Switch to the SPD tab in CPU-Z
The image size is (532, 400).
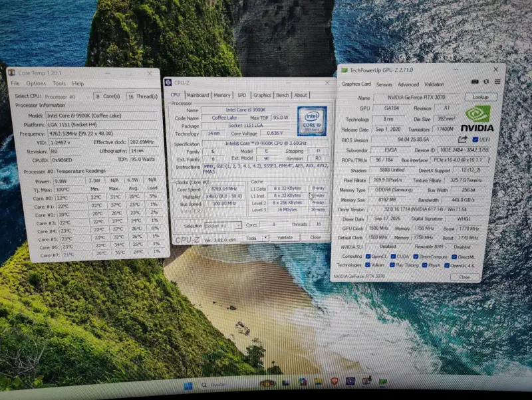pos(241,95)
